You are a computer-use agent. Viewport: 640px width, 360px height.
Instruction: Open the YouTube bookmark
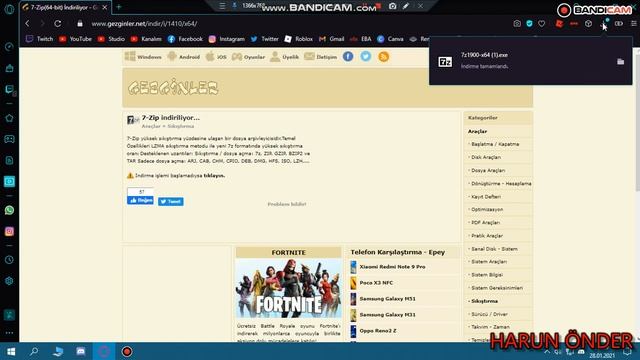76,39
